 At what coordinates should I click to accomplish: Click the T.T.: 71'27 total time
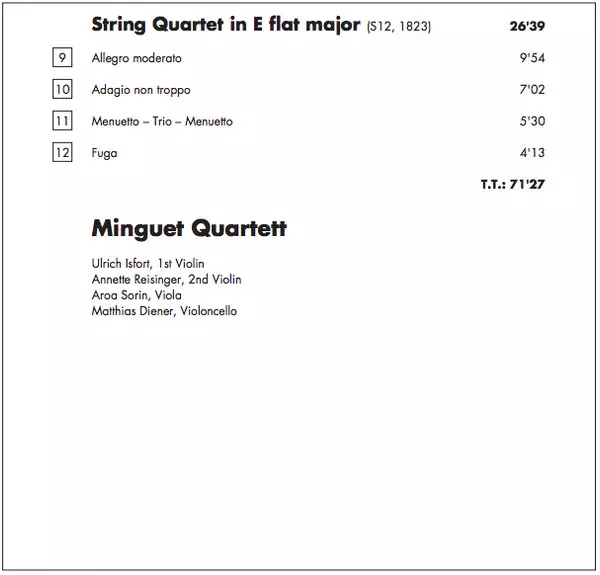click(512, 184)
